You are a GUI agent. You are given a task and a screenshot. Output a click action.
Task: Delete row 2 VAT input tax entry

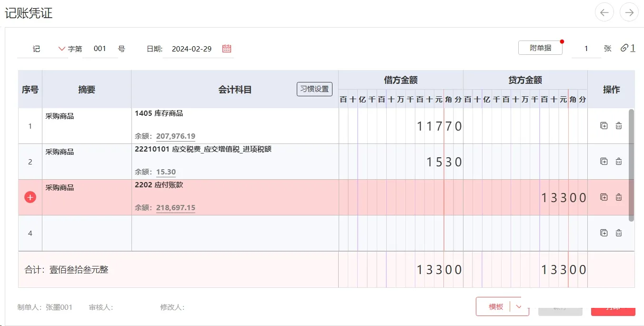coord(619,162)
